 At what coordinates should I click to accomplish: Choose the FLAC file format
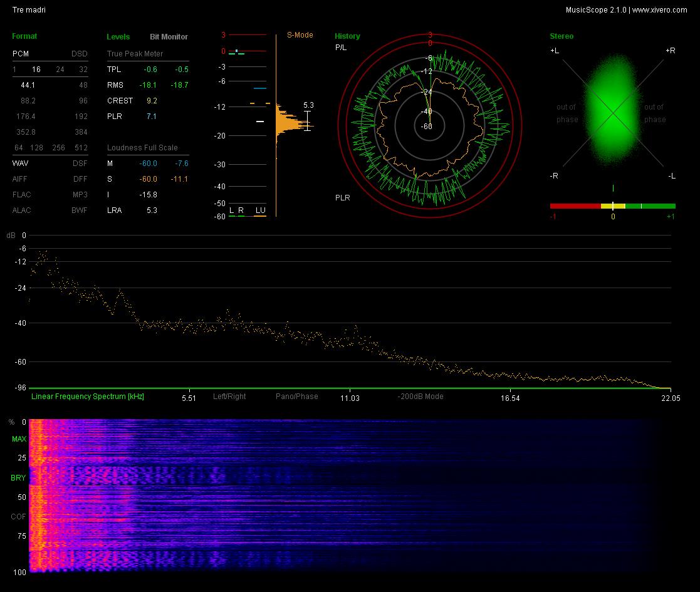pos(22,194)
